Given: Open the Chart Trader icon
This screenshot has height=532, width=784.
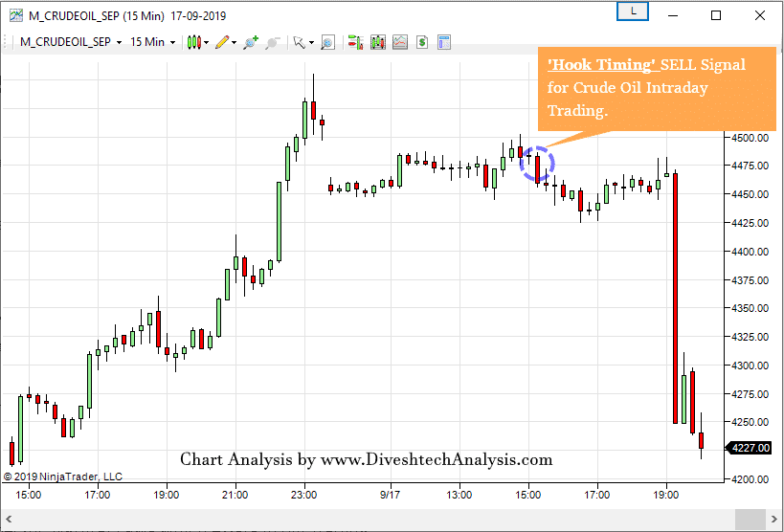Looking at the screenshot, I should point(355,42).
